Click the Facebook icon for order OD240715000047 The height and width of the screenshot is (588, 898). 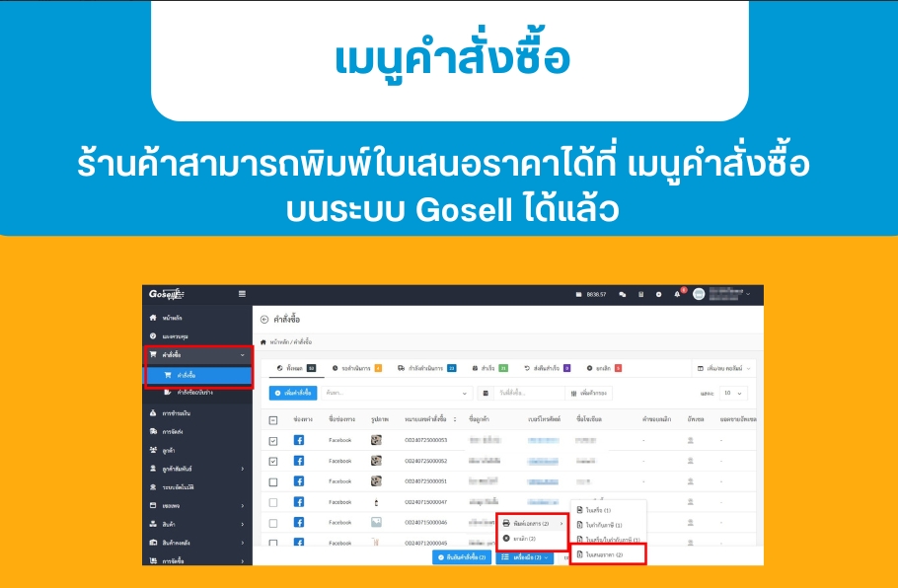coord(299,502)
